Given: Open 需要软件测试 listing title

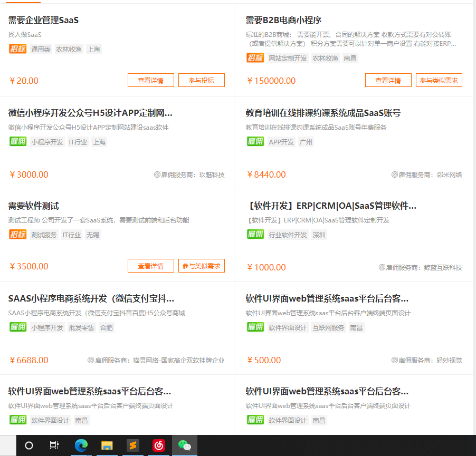Looking at the screenshot, I should coord(33,206).
